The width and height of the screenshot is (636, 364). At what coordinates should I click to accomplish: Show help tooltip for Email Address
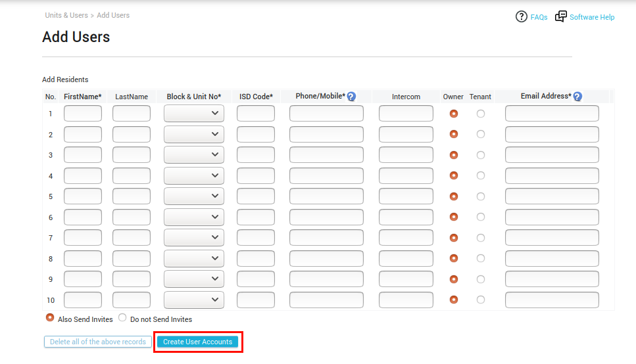[578, 97]
